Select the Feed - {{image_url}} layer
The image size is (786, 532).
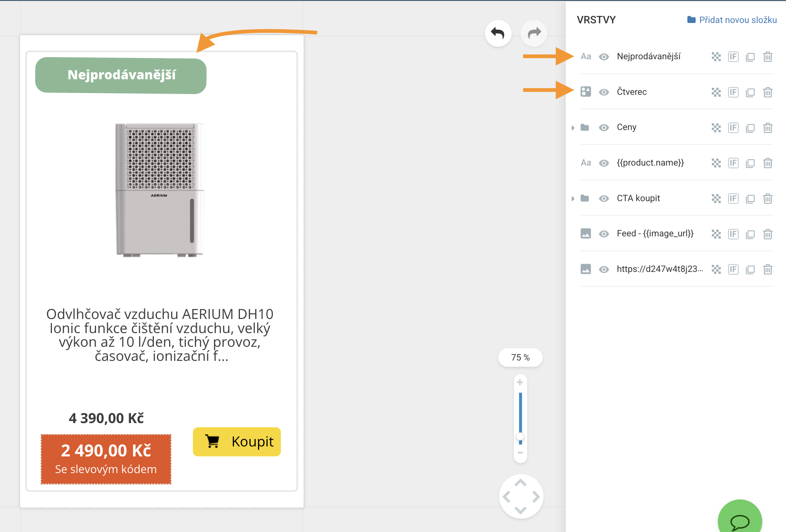click(x=655, y=233)
